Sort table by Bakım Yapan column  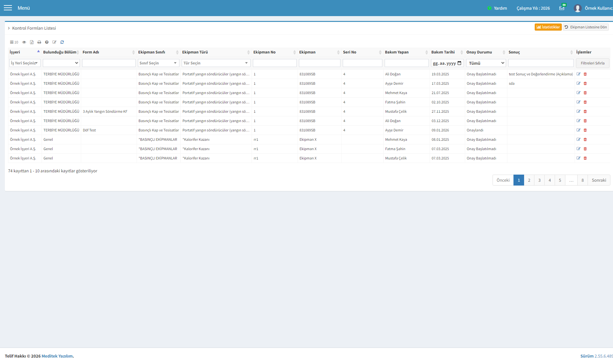coord(407,52)
